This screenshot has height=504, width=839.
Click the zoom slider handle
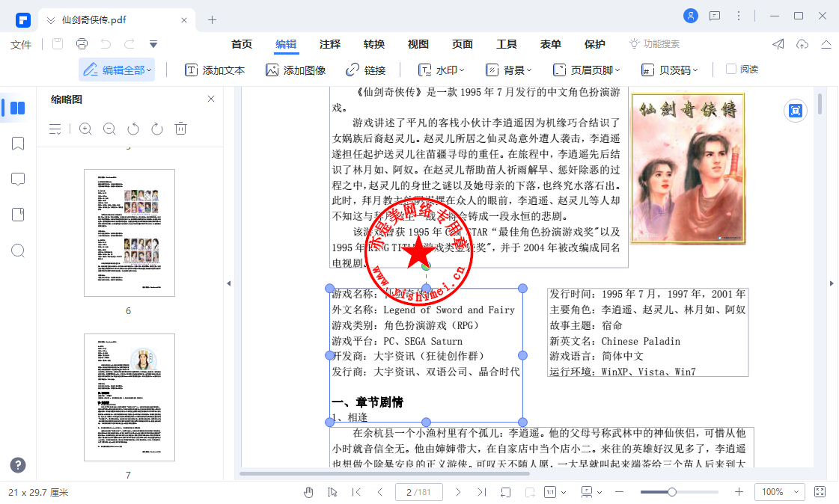click(x=671, y=492)
